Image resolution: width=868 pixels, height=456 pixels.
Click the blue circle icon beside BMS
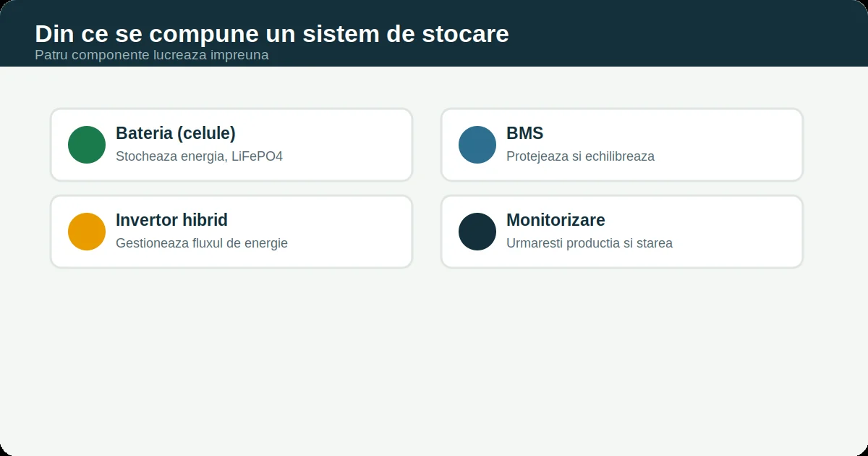(x=477, y=145)
